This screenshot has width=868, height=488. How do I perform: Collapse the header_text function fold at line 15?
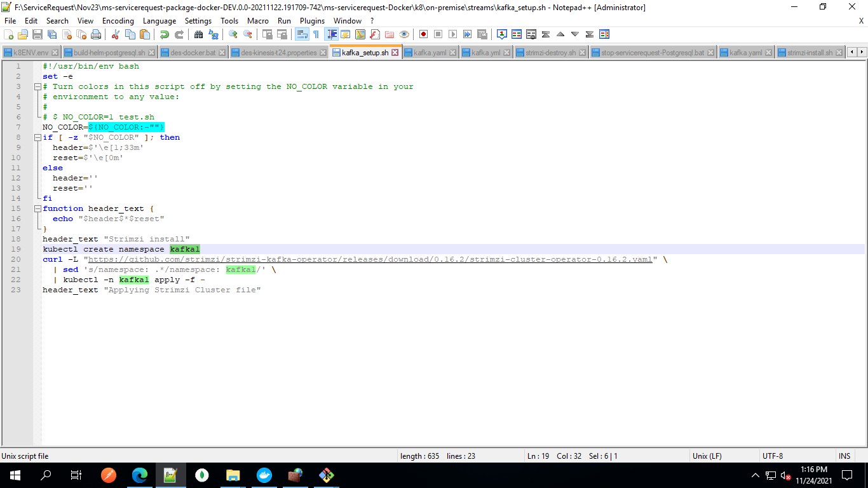pos(37,208)
